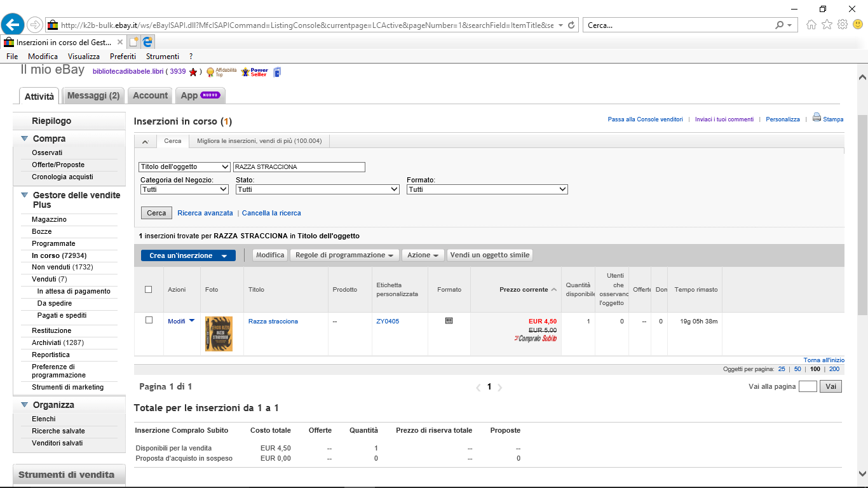868x488 pixels.
Task: Open a new blank tab icon
Action: pyautogui.click(x=133, y=42)
